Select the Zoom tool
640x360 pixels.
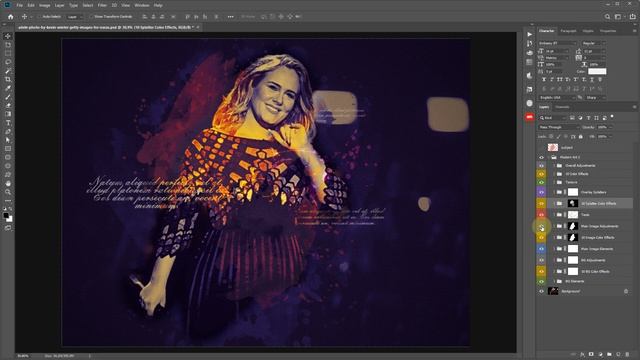click(x=8, y=192)
